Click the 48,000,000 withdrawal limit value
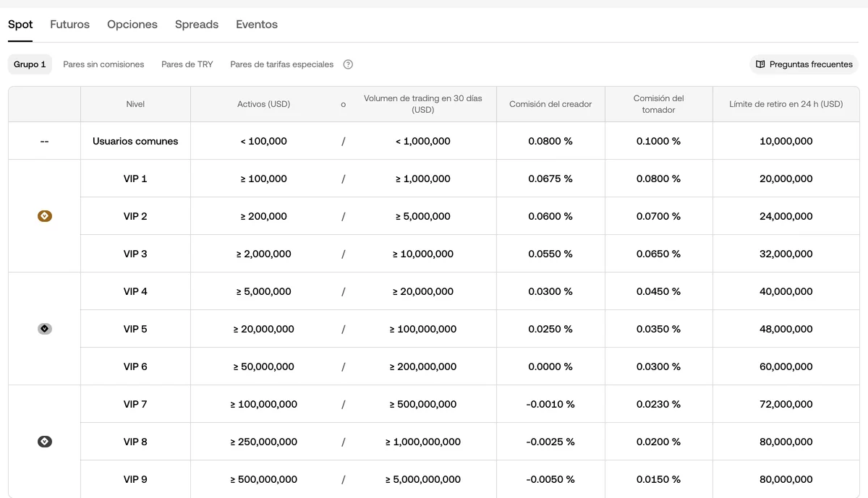This screenshot has height=498, width=868. pyautogui.click(x=786, y=329)
